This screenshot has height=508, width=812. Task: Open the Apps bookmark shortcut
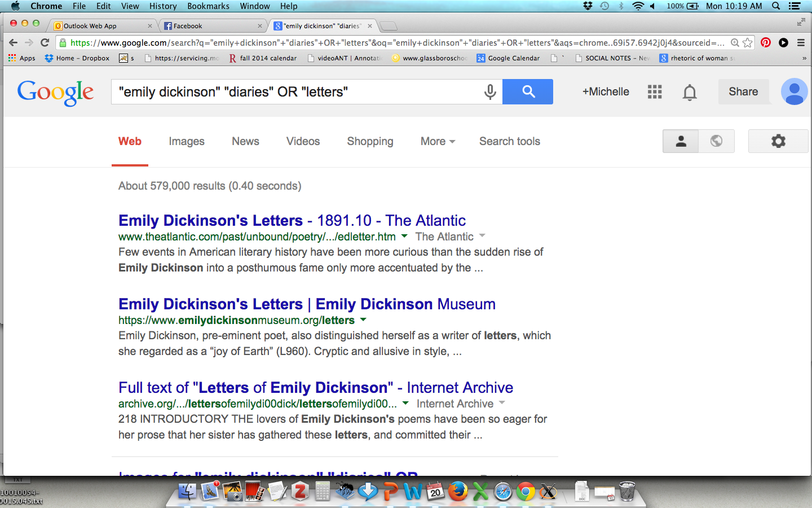point(22,58)
